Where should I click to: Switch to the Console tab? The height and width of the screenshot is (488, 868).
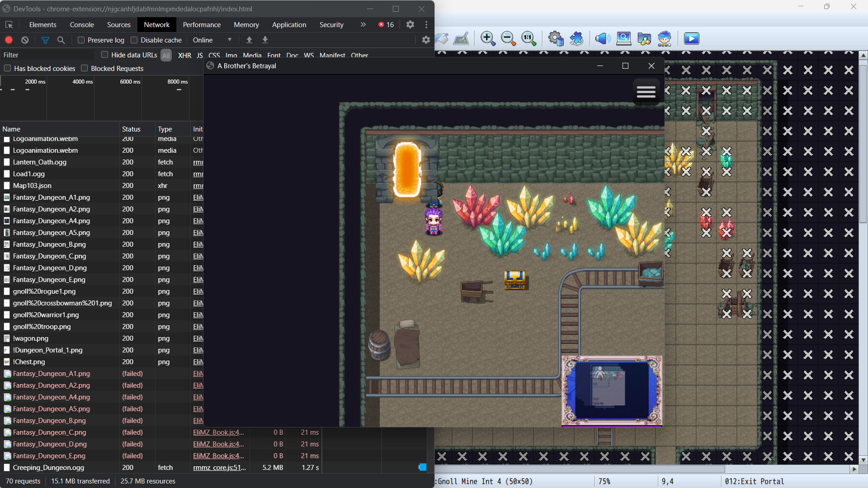click(x=82, y=25)
